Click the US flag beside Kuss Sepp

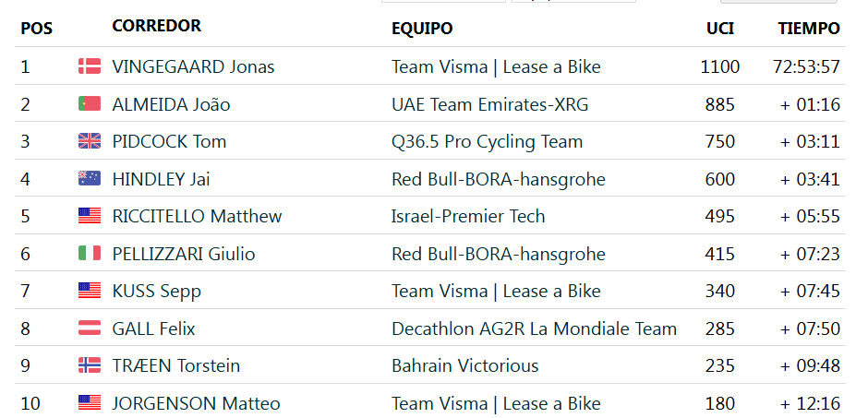pos(90,291)
